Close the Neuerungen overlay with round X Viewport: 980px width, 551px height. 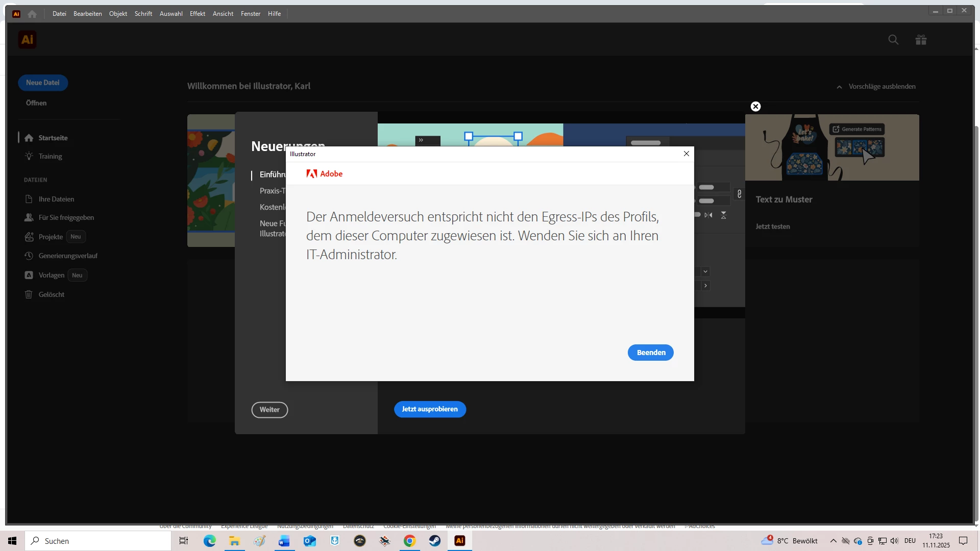pos(755,107)
